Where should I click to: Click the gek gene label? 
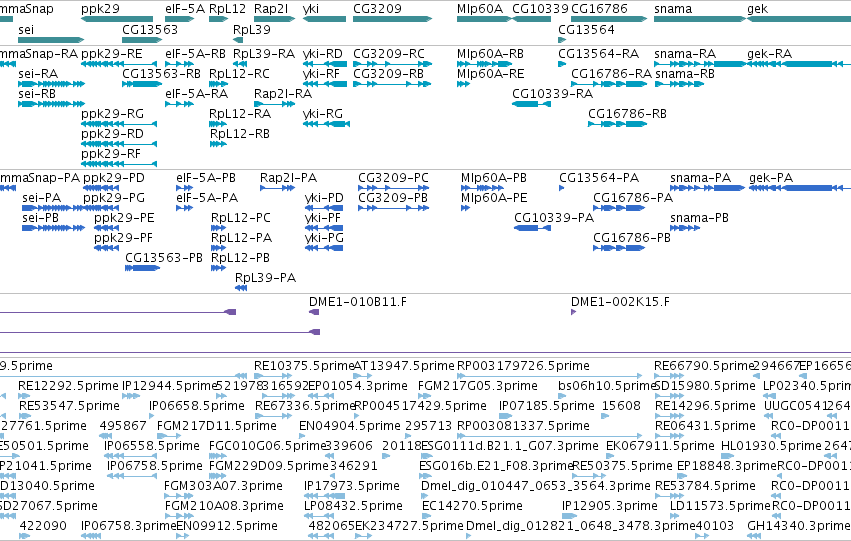coord(758,9)
